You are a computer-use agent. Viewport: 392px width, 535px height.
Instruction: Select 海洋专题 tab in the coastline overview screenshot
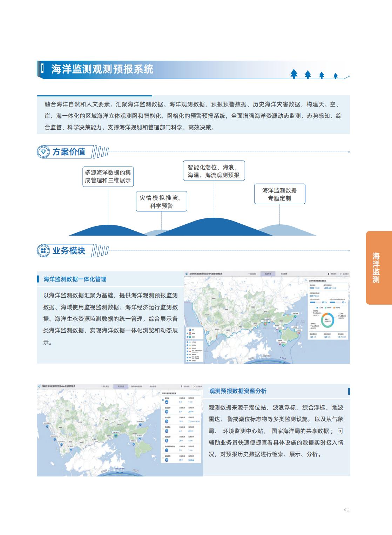[268, 274]
